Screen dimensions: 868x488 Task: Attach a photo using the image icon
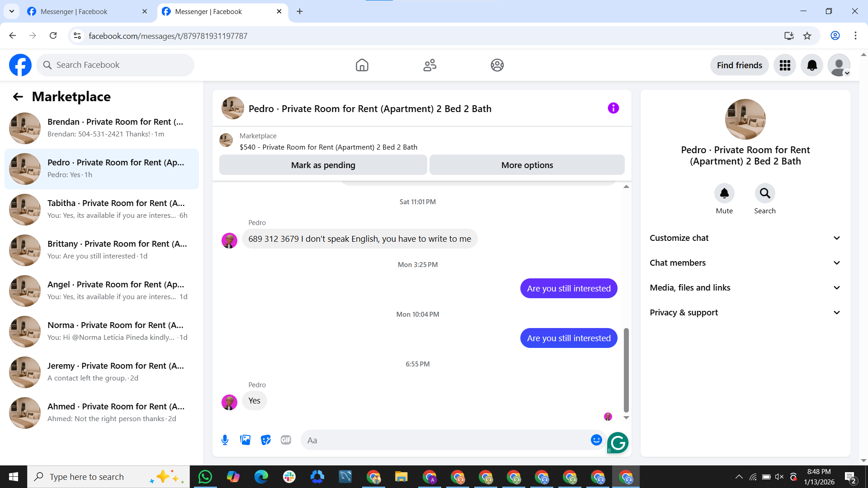tap(245, 440)
